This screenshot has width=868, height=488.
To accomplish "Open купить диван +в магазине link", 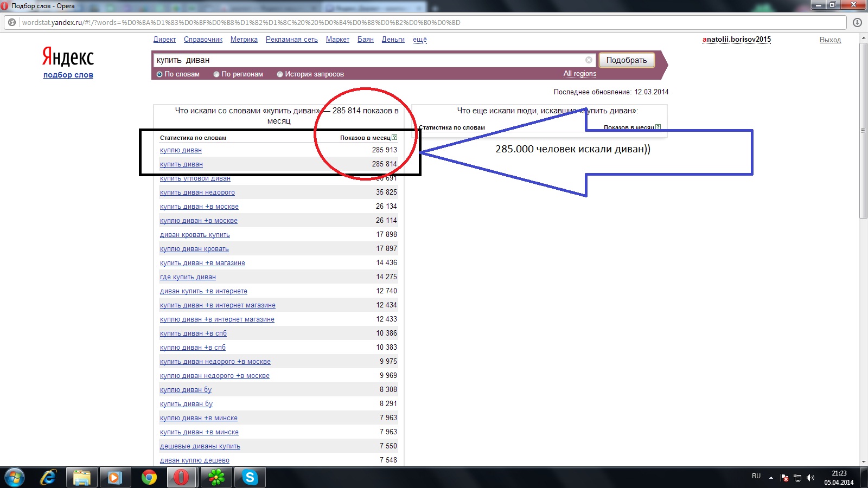I will point(202,263).
